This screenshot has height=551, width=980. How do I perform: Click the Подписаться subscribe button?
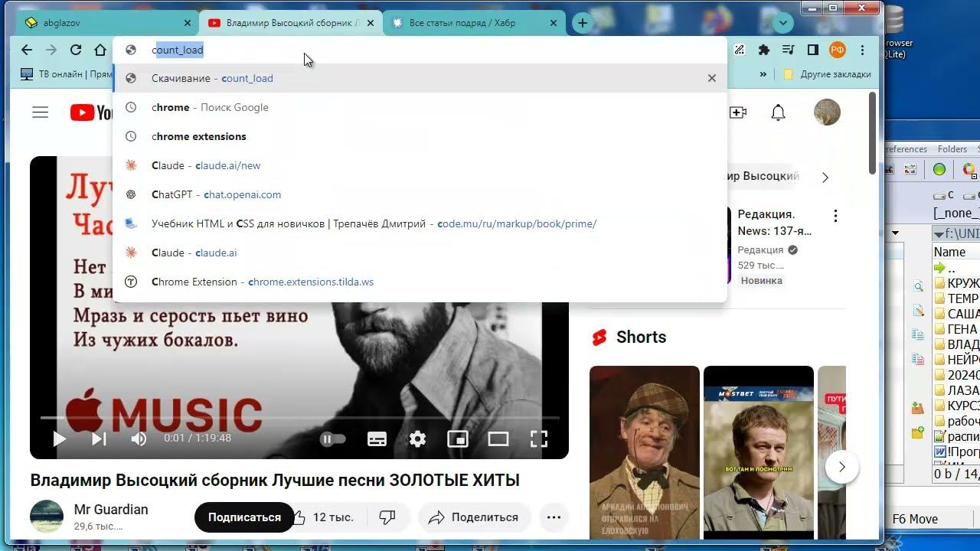point(244,517)
